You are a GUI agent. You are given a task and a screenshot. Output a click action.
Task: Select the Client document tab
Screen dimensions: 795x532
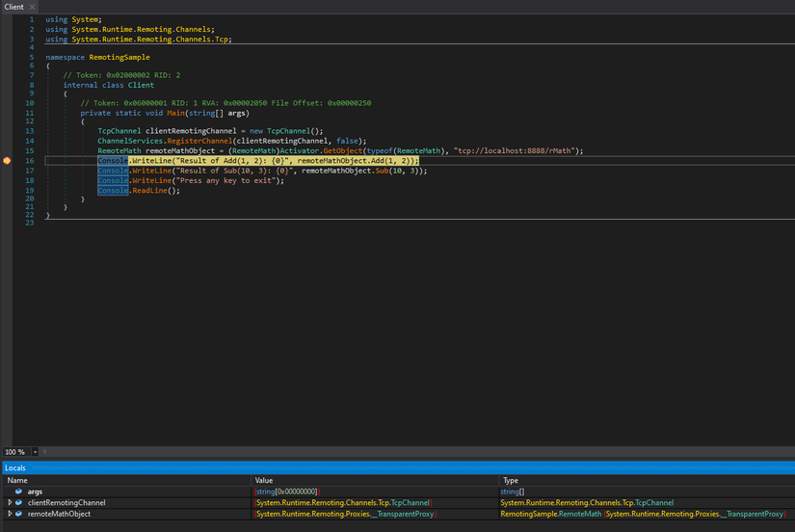[13, 7]
